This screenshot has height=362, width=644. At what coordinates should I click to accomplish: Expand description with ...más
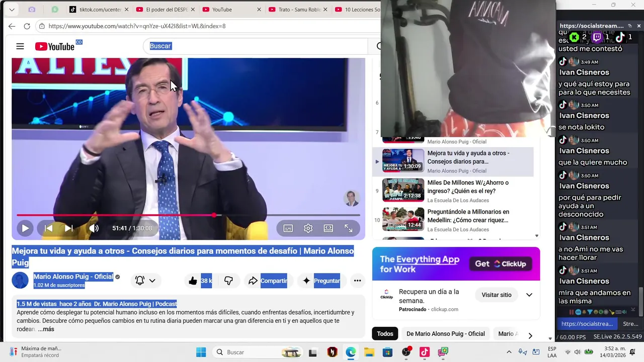point(46,329)
